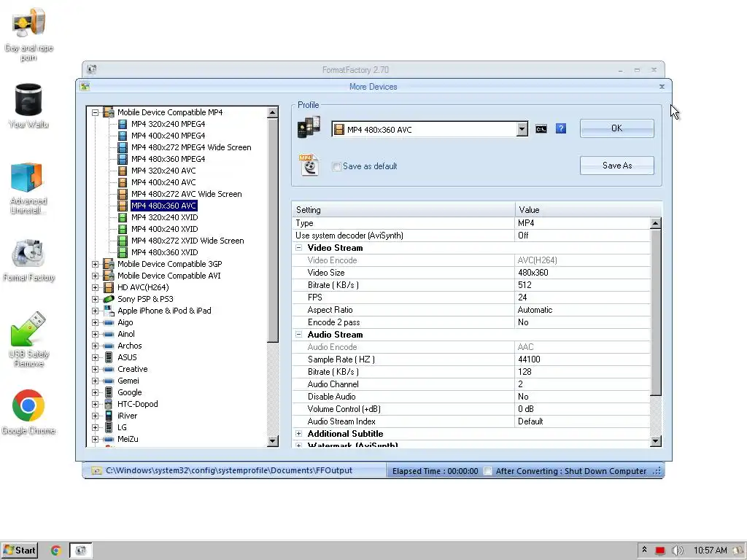This screenshot has height=560, width=747.
Task: Click the Format Factory desktop icon
Action: tap(28, 261)
